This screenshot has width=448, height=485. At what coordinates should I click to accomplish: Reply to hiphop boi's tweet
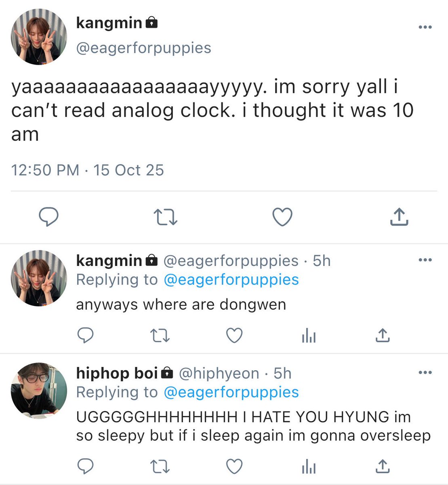85,466
